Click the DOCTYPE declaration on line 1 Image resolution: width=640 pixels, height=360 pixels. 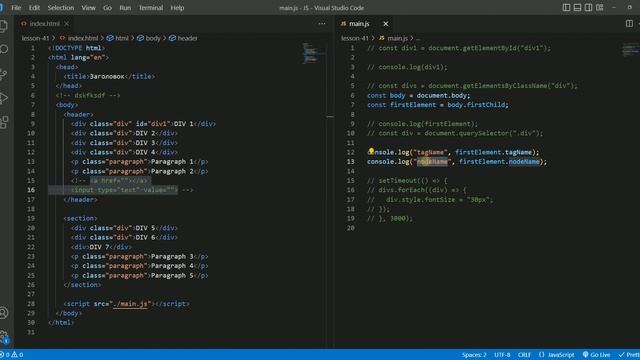[x=76, y=48]
